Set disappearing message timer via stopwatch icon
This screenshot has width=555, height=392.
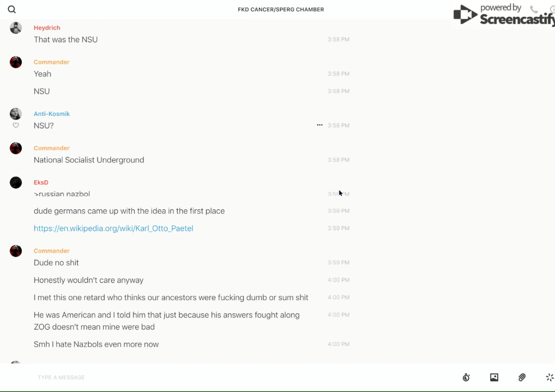(466, 377)
